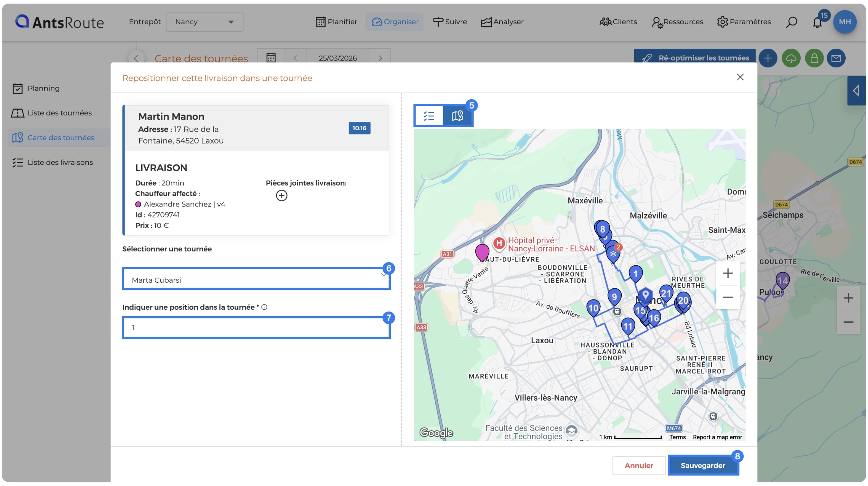Open the Suivre menu
The image size is (868, 486).
pyautogui.click(x=449, y=22)
